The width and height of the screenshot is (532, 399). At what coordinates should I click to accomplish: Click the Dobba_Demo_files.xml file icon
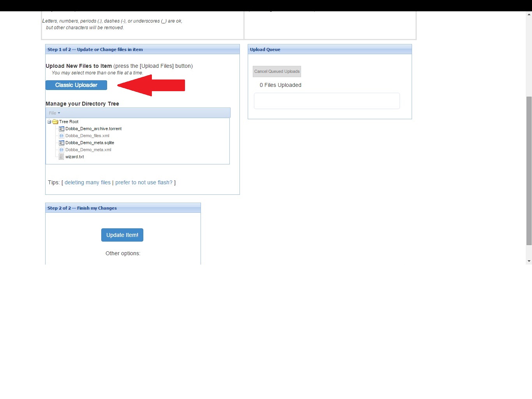62,136
